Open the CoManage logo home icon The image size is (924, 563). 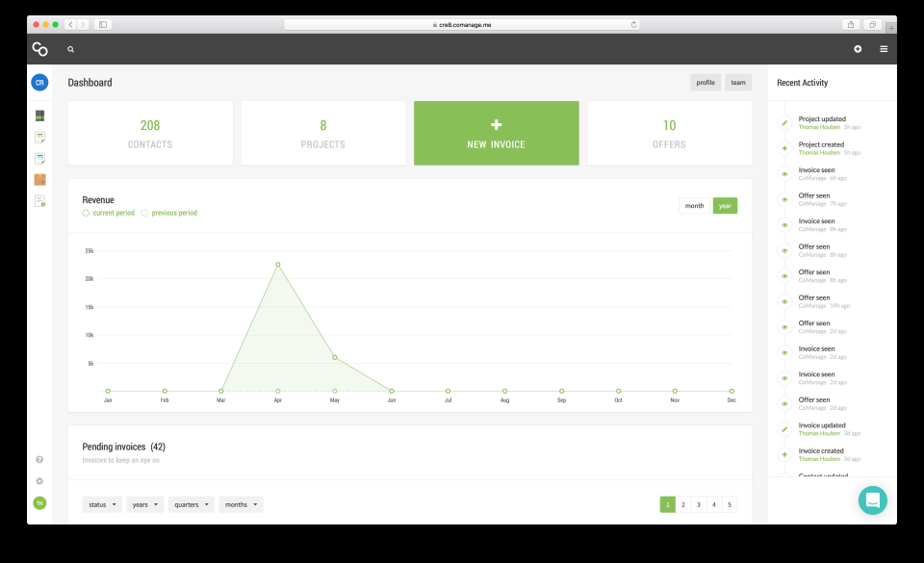[38, 48]
